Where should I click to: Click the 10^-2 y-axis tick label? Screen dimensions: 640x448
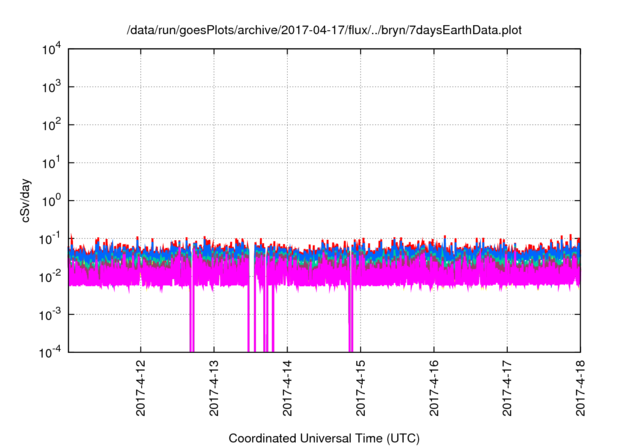click(50, 277)
